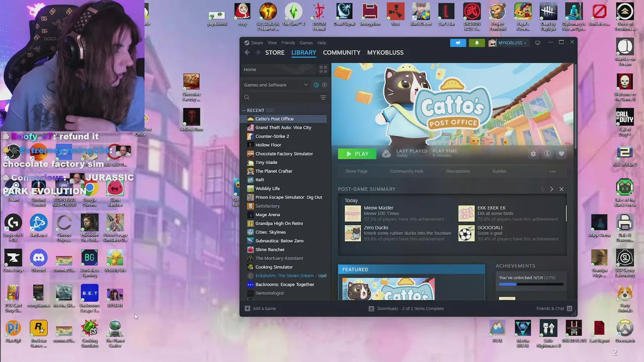Viewport: 644px width, 362px height.
Task: Show game info via the circled i icon
Action: (547, 154)
